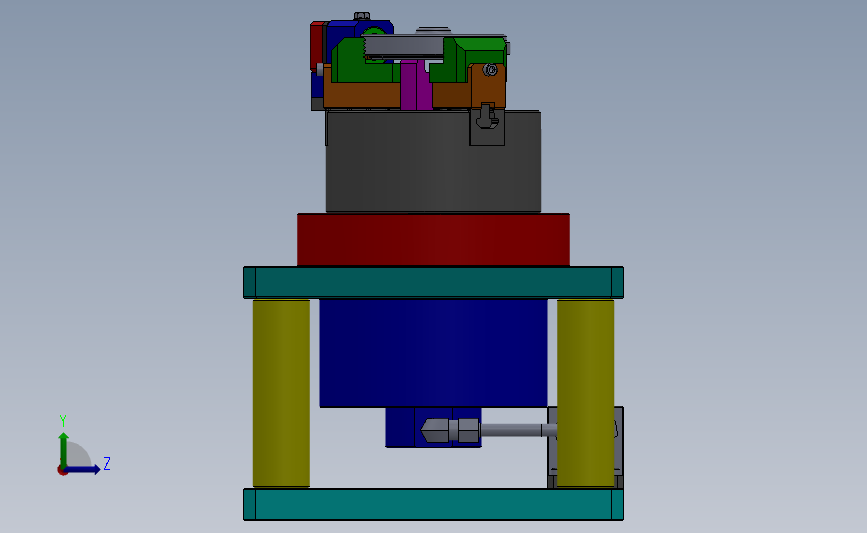Select the orange bracket body

362,95
